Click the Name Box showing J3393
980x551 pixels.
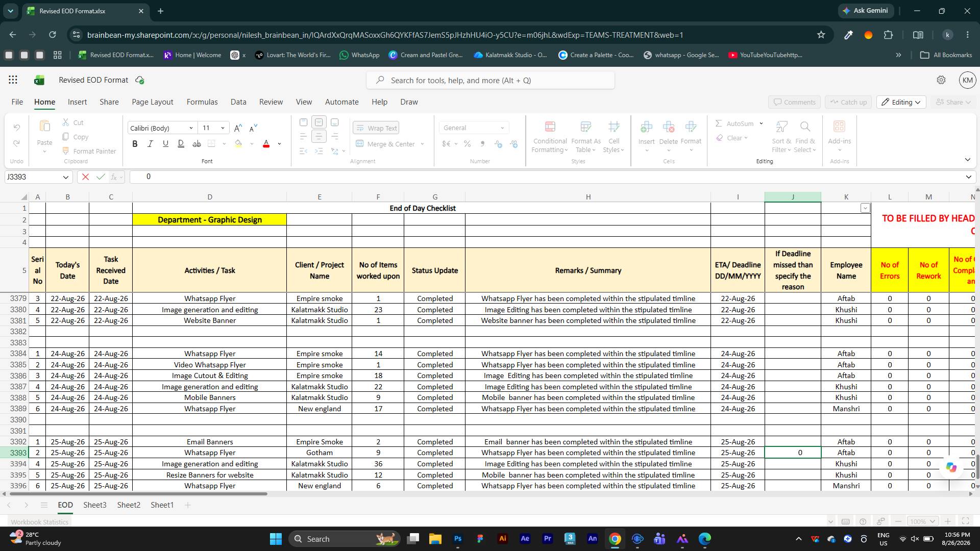(38, 177)
